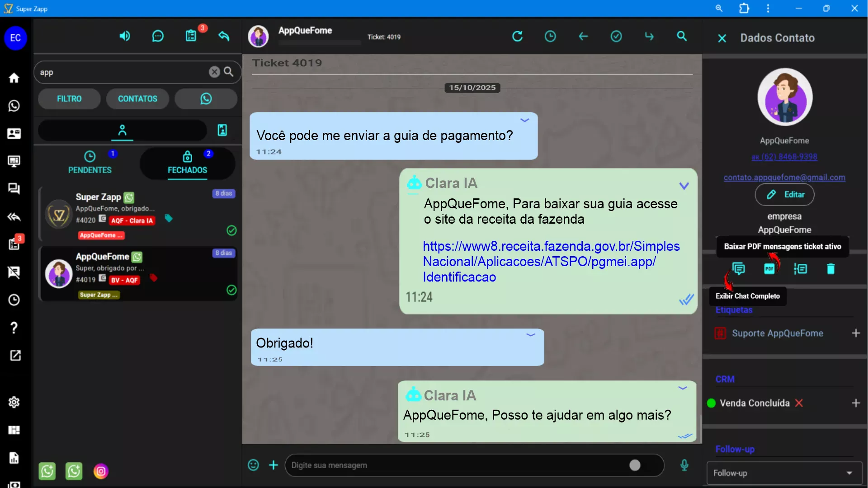Open Home from the left sidebar
868x488 pixels.
point(14,78)
